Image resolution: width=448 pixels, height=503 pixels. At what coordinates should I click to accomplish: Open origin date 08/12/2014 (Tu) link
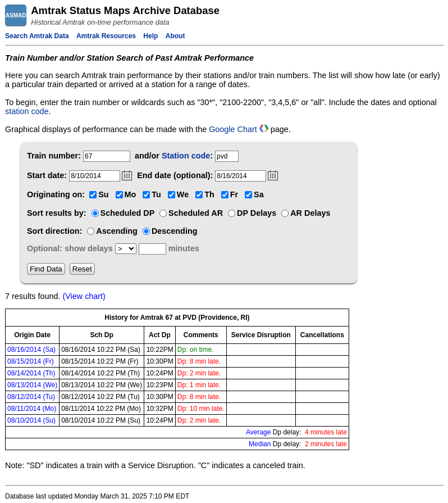(31, 397)
